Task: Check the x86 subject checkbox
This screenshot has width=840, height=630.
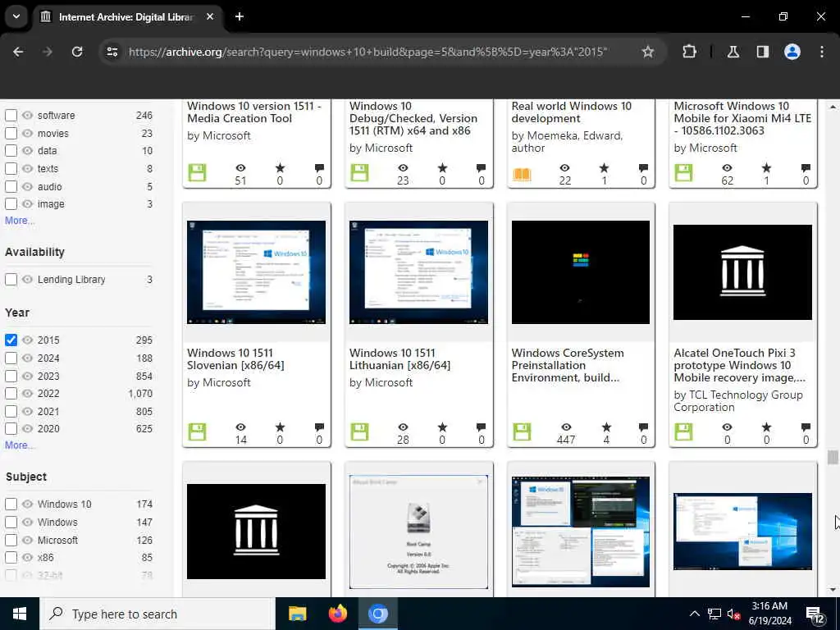Action: 11,558
